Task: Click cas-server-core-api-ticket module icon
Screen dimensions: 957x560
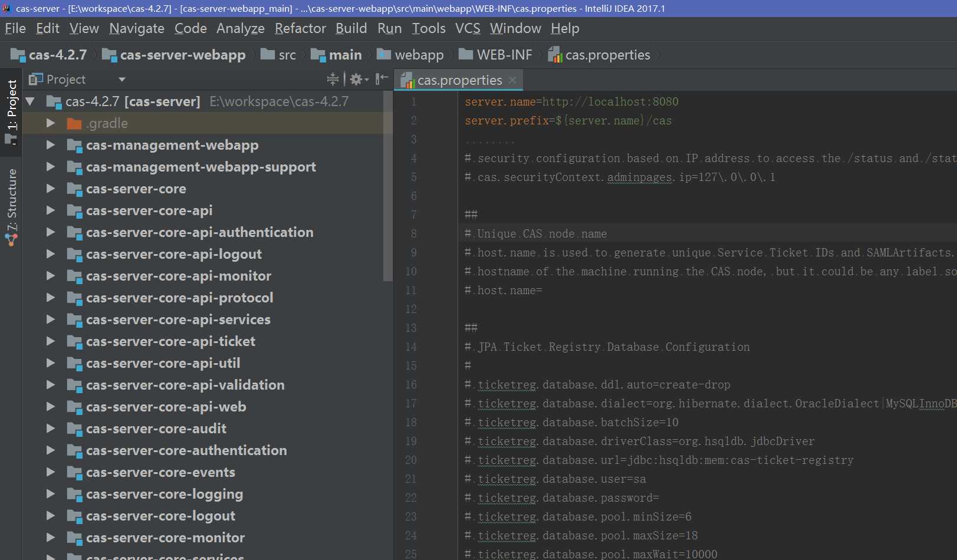Action: [x=74, y=342]
